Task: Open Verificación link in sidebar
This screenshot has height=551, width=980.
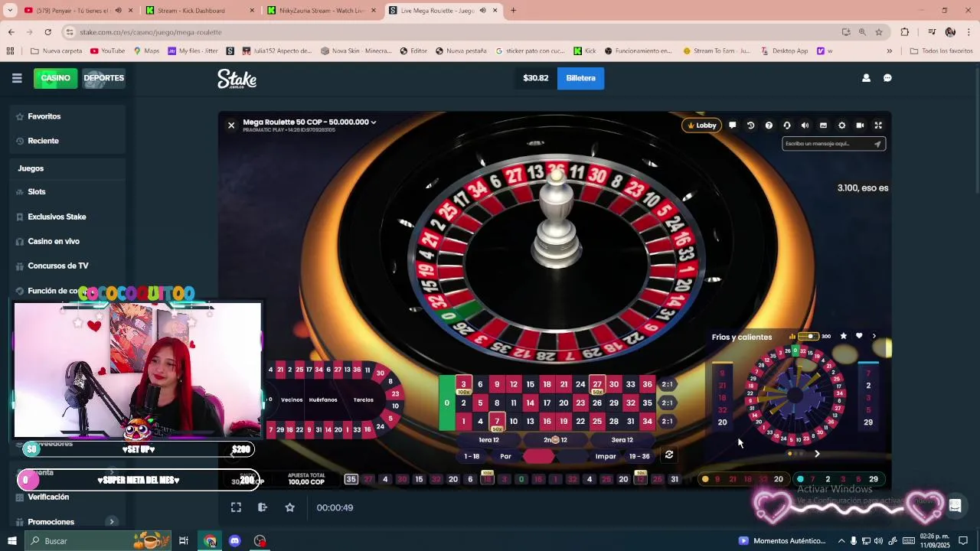Action: pyautogui.click(x=48, y=497)
